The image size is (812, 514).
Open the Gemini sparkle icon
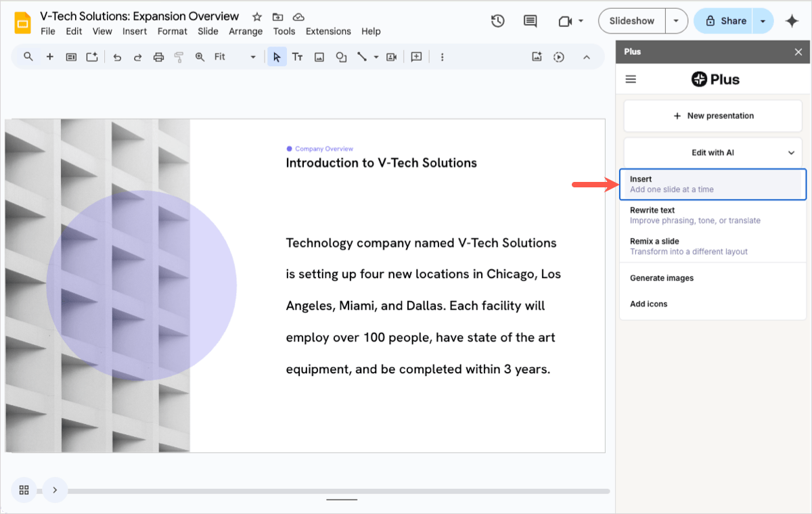(792, 21)
